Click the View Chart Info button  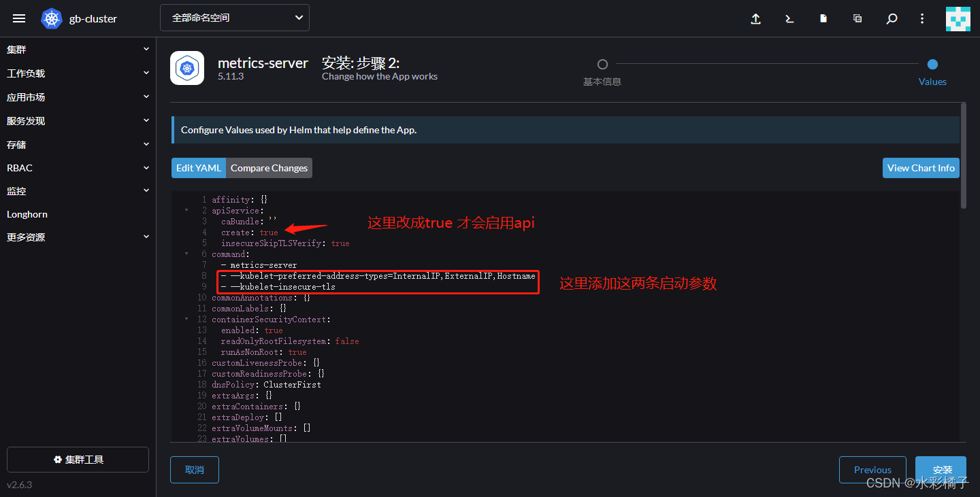(921, 168)
